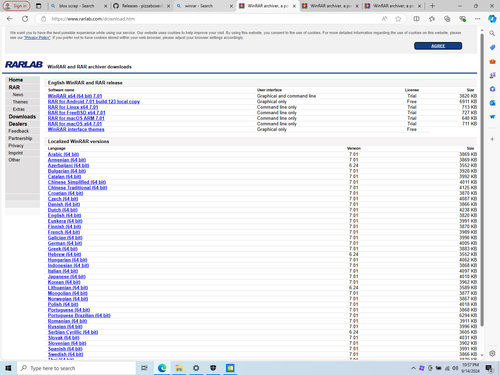Viewport: 500px width, 375px height.
Task: Open the Favorites list toolbar icon
Action: click(432, 19)
